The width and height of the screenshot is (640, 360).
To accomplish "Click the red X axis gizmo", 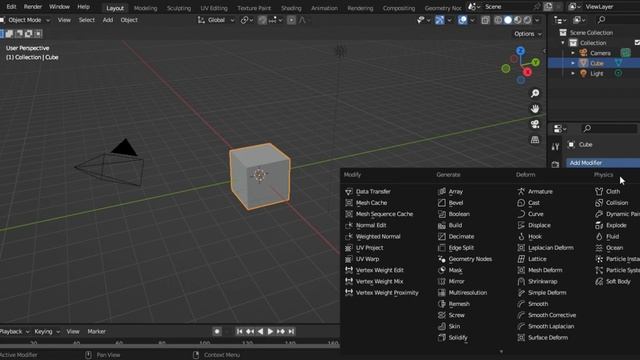I will [x=527, y=72].
